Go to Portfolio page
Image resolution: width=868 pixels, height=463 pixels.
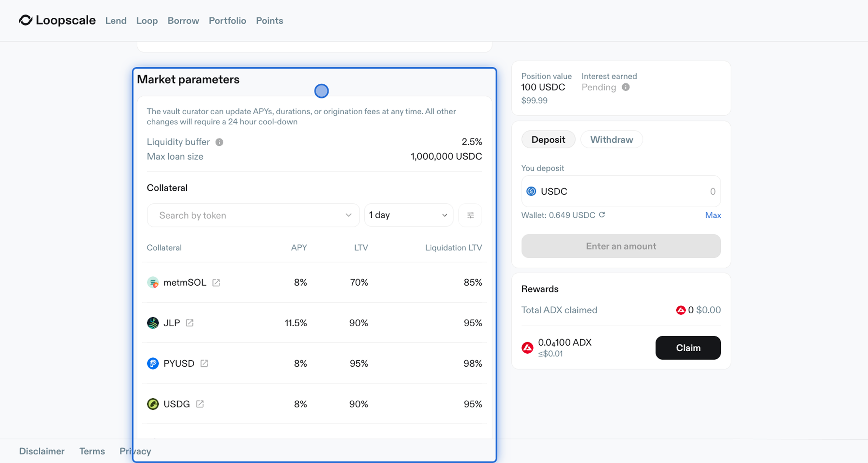coord(227,21)
